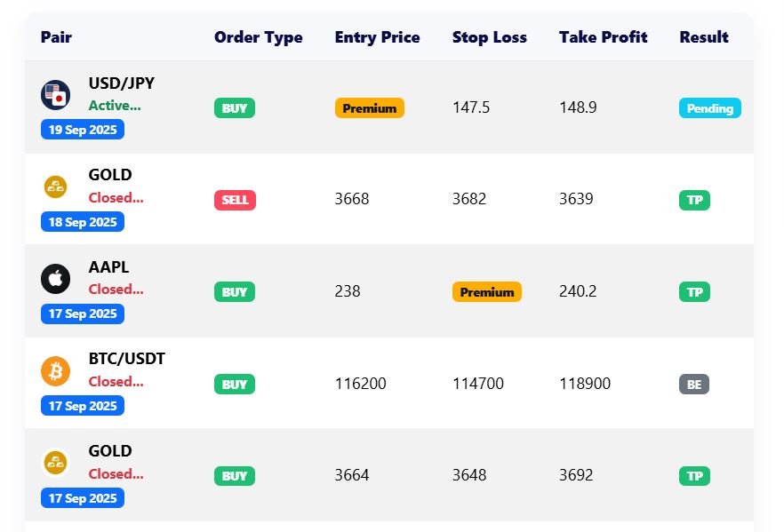This screenshot has width=784, height=532.
Task: Click the TP badge in the AAPL row
Action: 694,292
